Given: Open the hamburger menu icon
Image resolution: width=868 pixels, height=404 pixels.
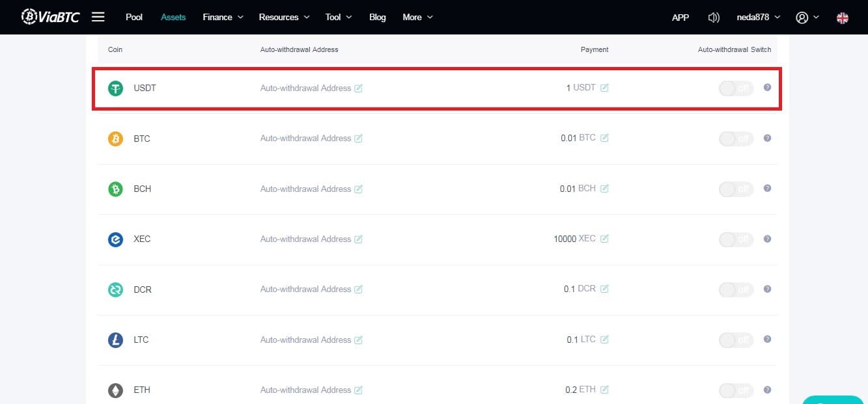Looking at the screenshot, I should [98, 17].
